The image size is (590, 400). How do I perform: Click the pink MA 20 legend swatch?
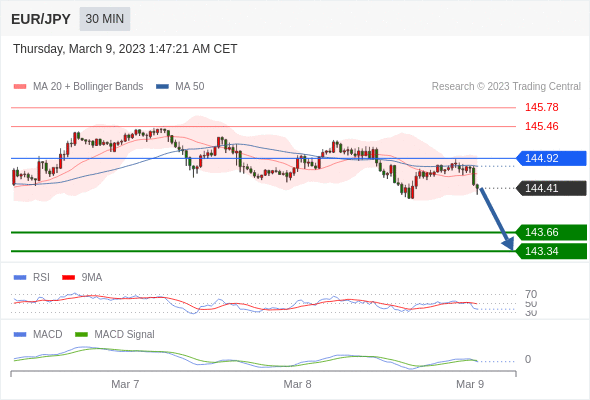click(20, 87)
